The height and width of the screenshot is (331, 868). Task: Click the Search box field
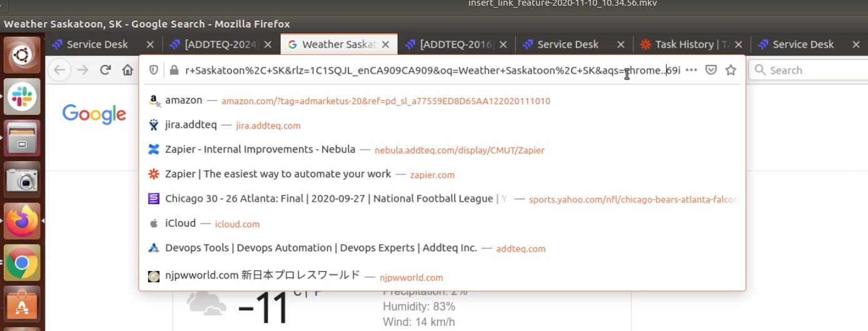point(807,70)
